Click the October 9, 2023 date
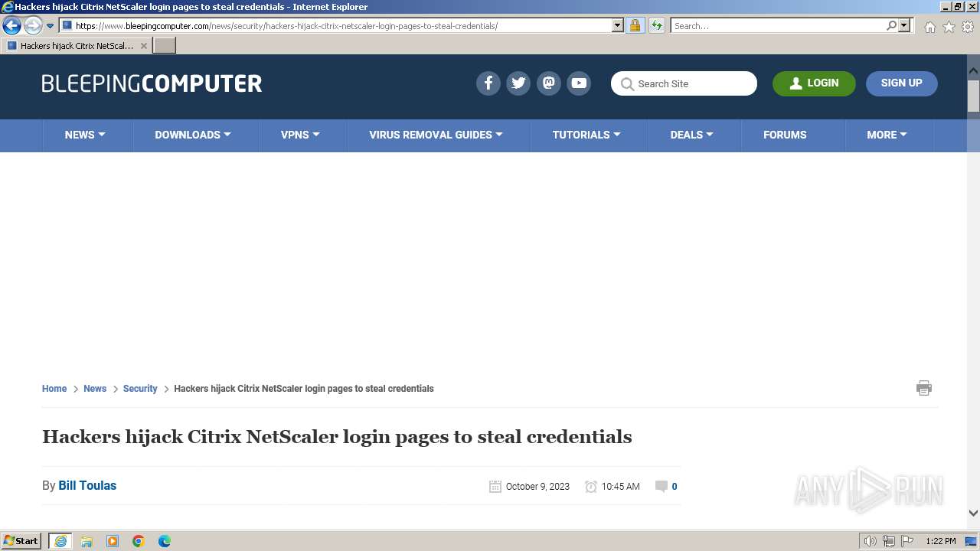Viewport: 980px width, 551px height. tap(537, 487)
